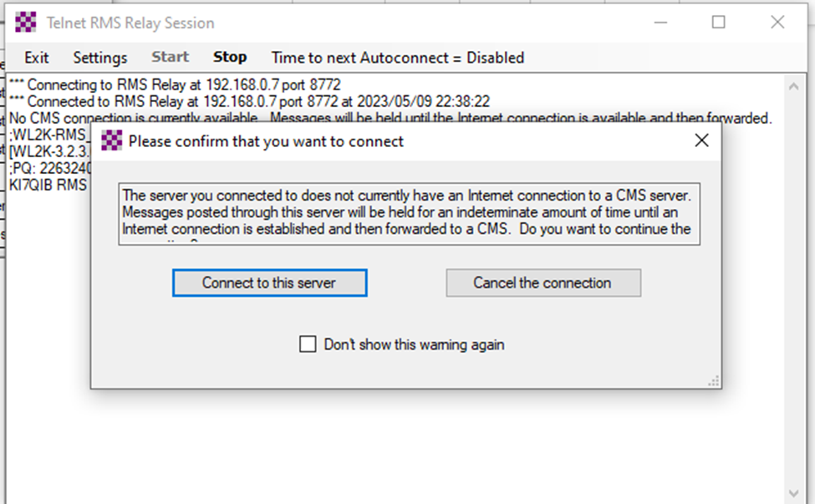Click the Time to next Autoconnect label
The width and height of the screenshot is (815, 504).
[398, 58]
